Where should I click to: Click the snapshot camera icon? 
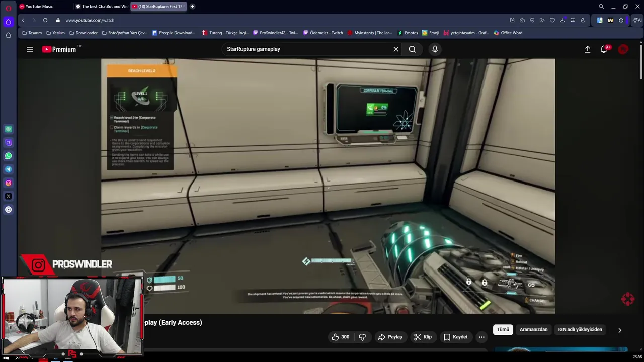[522, 20]
